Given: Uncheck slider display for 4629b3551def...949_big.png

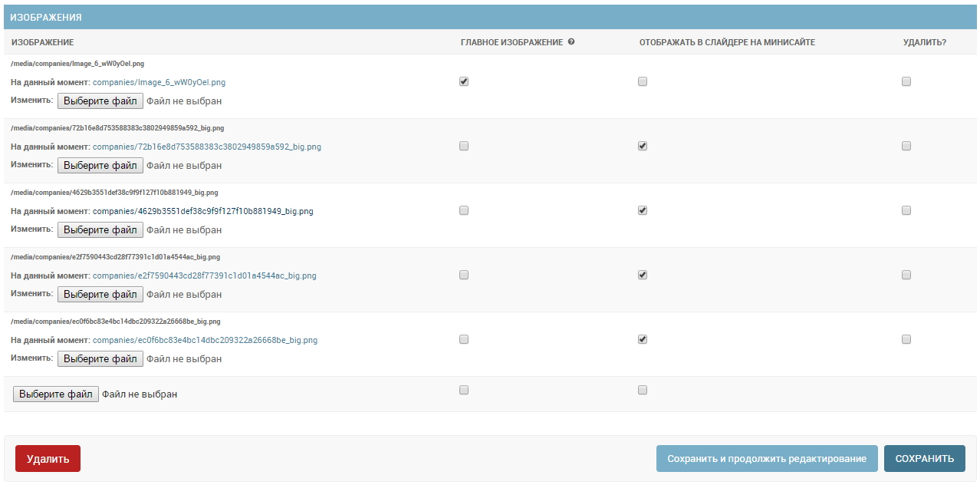Looking at the screenshot, I should point(643,210).
